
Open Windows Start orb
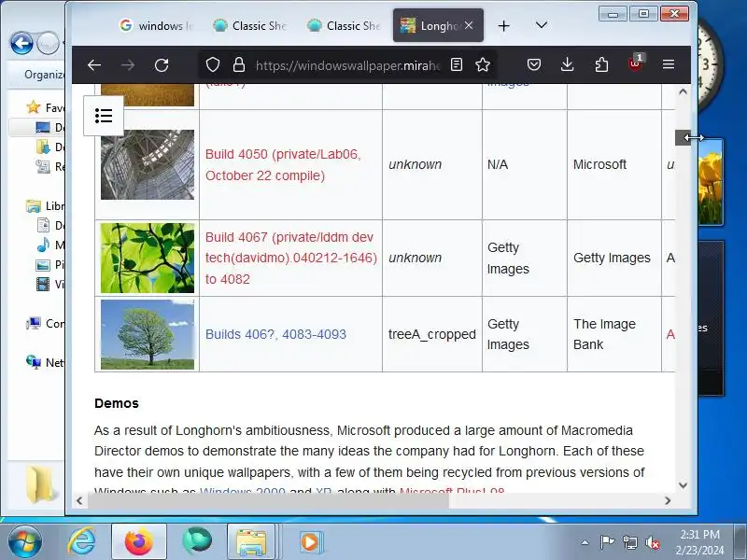click(x=25, y=542)
